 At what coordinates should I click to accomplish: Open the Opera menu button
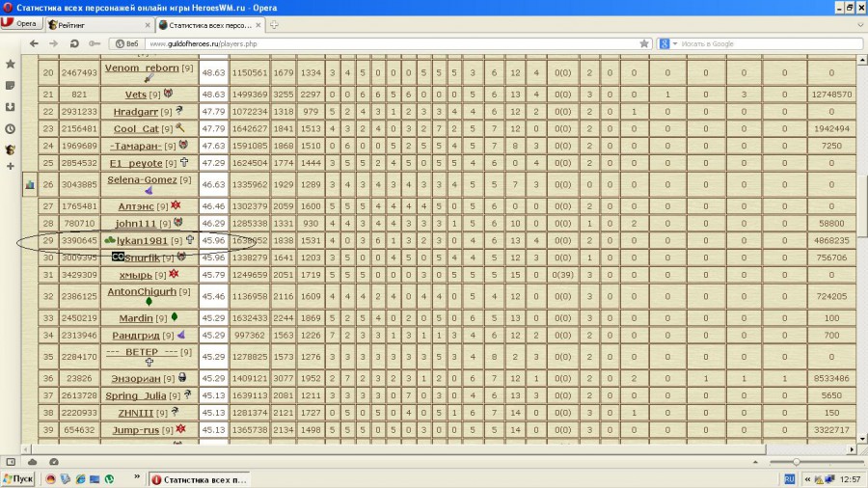(x=20, y=24)
